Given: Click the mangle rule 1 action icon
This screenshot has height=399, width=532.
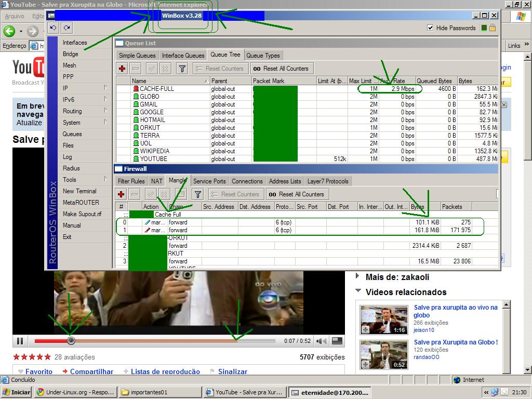Looking at the screenshot, I should pos(147,230).
